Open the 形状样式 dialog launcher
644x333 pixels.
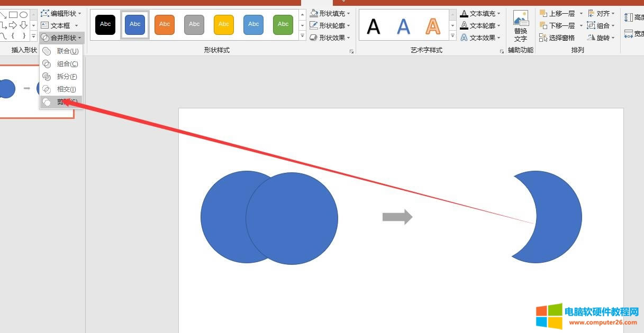pyautogui.click(x=351, y=51)
